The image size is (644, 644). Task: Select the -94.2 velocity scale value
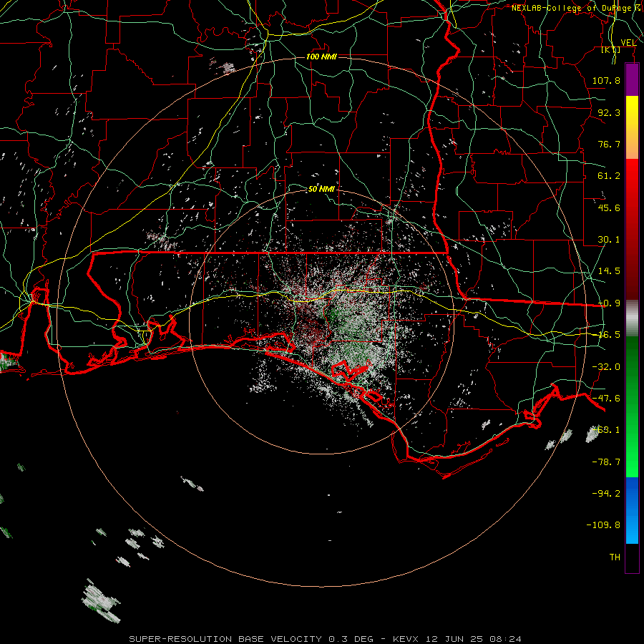pos(606,493)
